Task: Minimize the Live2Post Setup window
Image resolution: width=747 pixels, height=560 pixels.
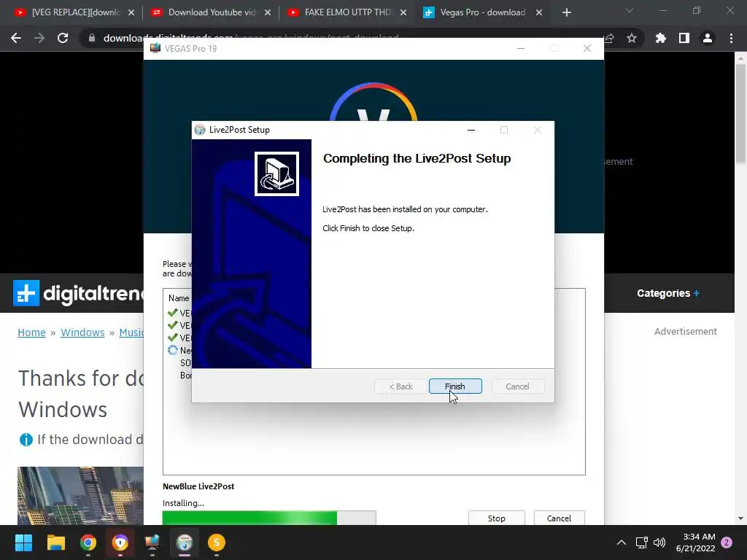Action: click(471, 130)
